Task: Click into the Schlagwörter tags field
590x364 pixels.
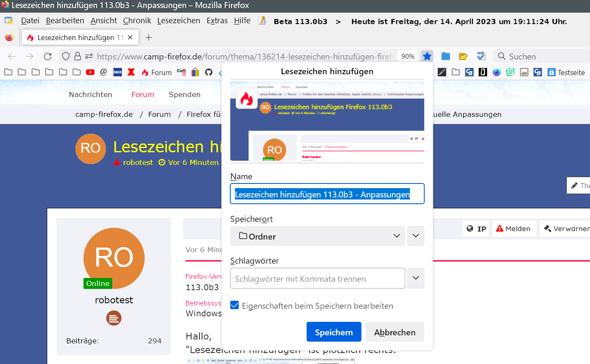Action: click(x=318, y=278)
